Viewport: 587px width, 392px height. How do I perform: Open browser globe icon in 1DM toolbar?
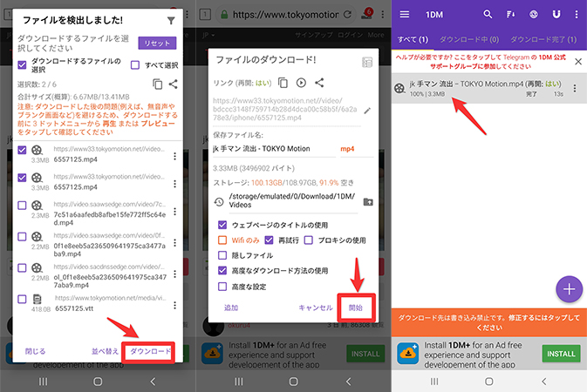pos(534,14)
